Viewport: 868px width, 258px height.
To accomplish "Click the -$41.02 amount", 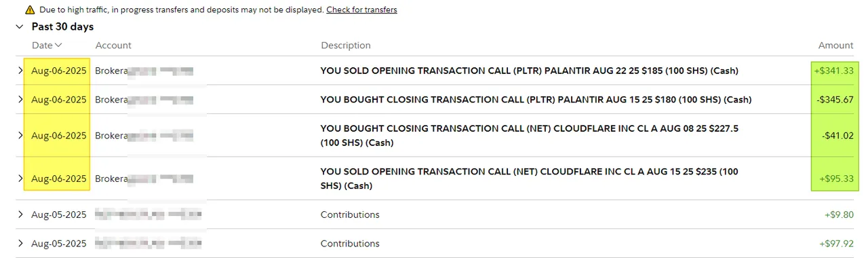I will (x=838, y=136).
